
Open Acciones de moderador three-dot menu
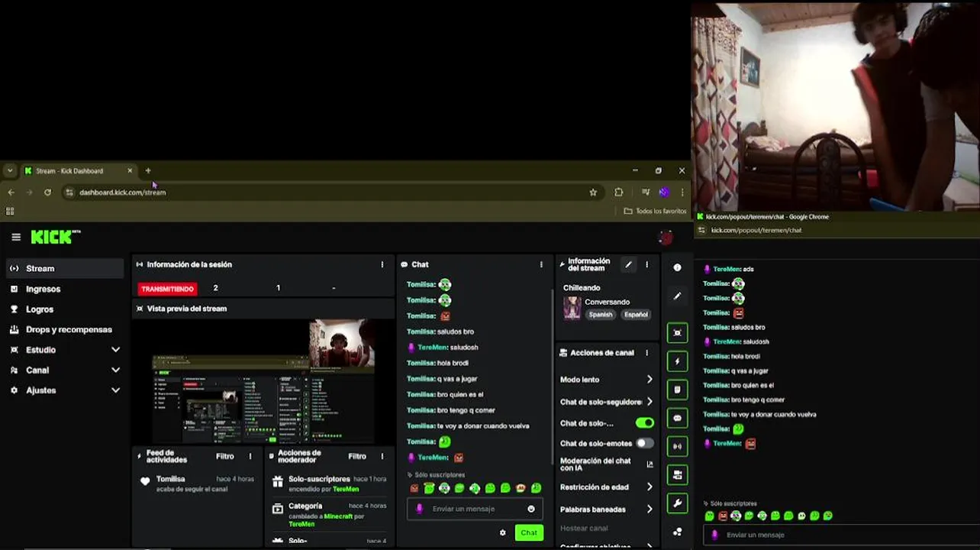(x=383, y=456)
